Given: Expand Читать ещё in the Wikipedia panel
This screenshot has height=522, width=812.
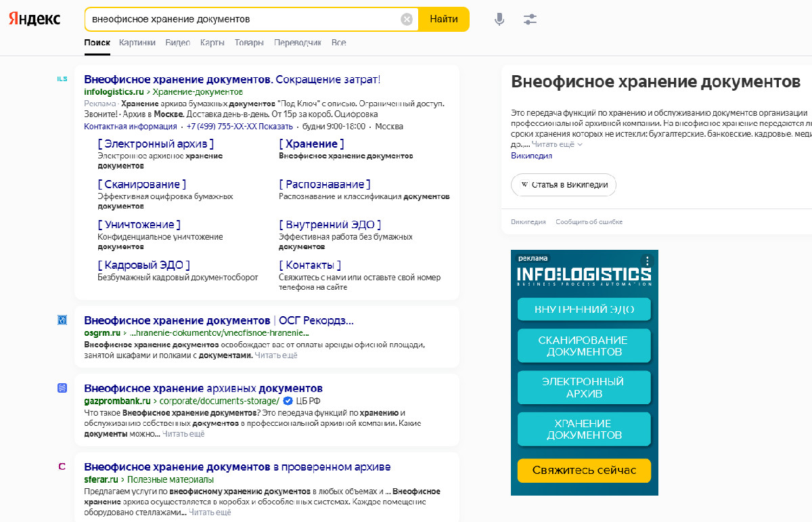Looking at the screenshot, I should (x=557, y=144).
